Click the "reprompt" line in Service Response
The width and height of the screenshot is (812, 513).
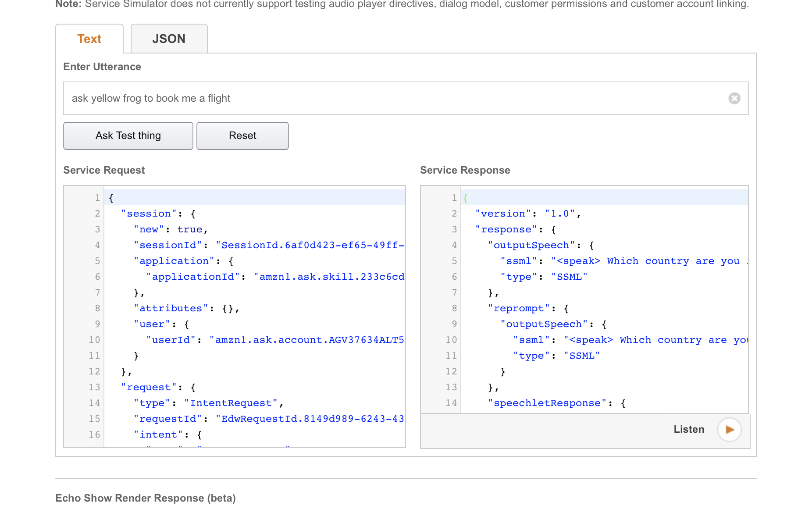528,308
